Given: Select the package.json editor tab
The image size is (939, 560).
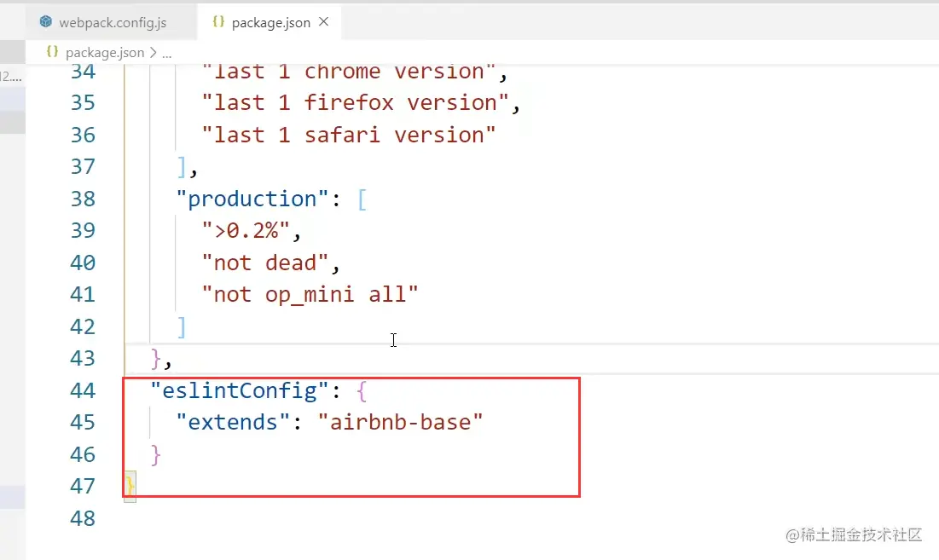Looking at the screenshot, I should pos(270,22).
